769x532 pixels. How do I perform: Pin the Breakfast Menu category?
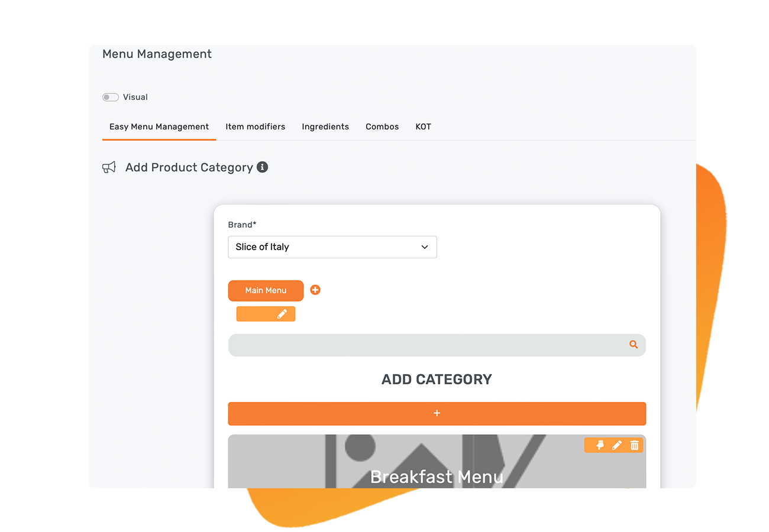[x=599, y=445]
